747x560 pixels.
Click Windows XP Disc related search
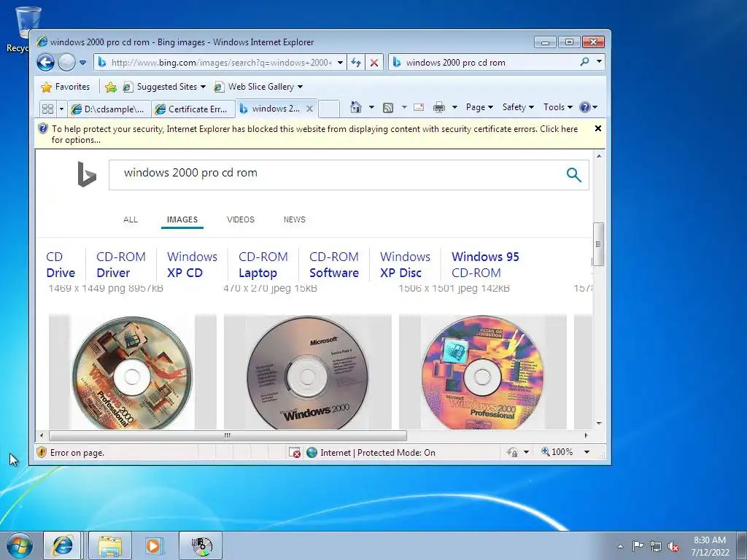405,265
